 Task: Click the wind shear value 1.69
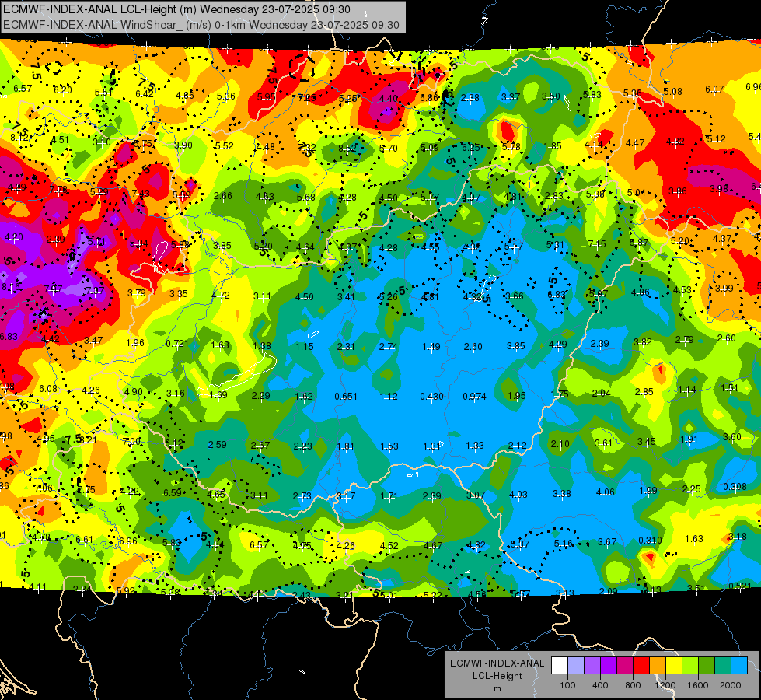coord(218,394)
